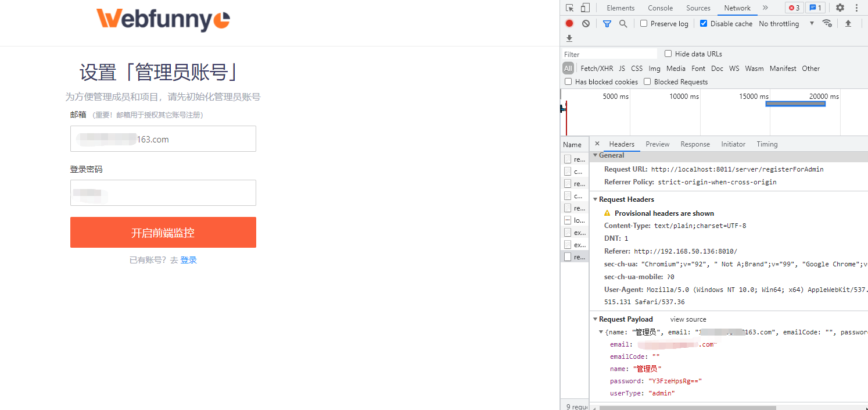Focus the network Filter text box
This screenshot has width=868, height=410.
click(609, 54)
